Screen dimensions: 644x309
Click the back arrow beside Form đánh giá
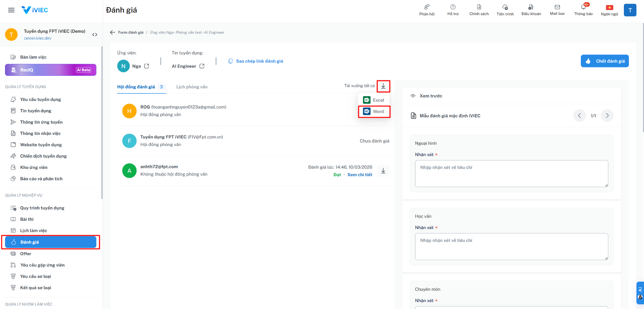pyautogui.click(x=112, y=32)
